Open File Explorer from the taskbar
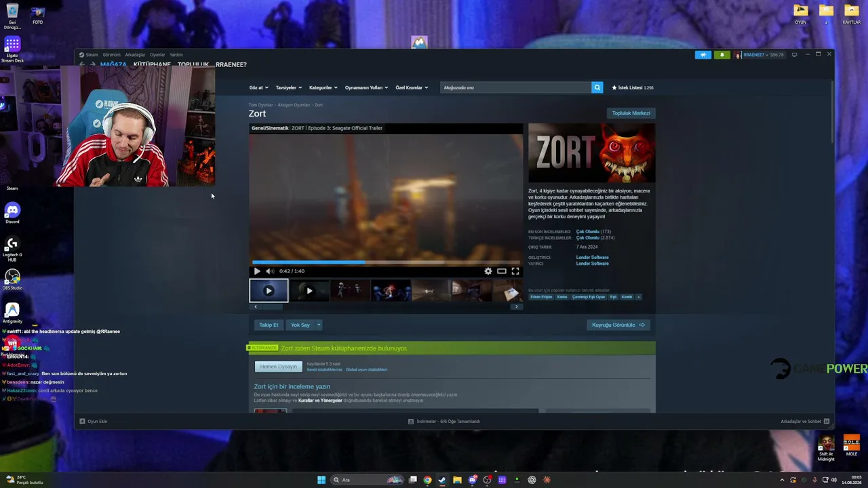The width and height of the screenshot is (868, 488). tap(457, 480)
